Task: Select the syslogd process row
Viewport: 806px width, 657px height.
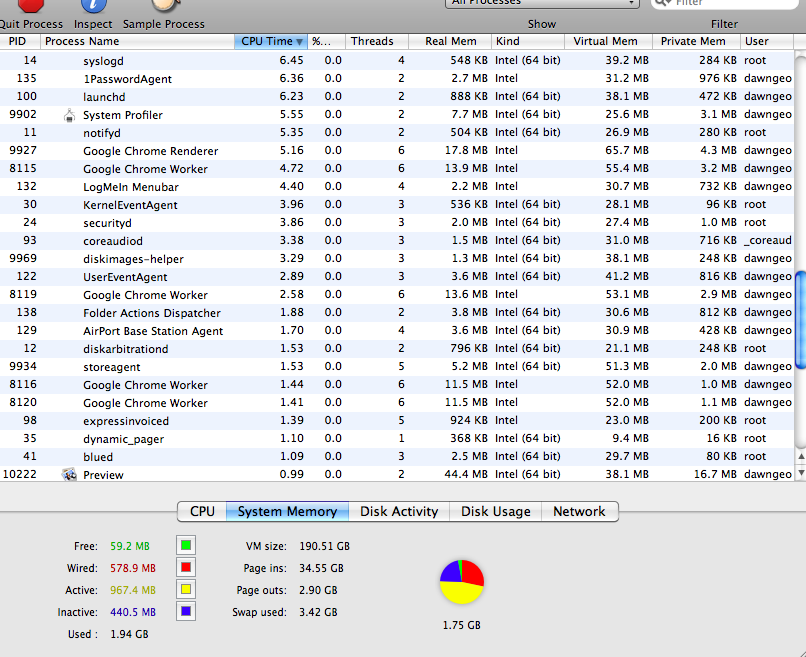Action: click(x=397, y=60)
